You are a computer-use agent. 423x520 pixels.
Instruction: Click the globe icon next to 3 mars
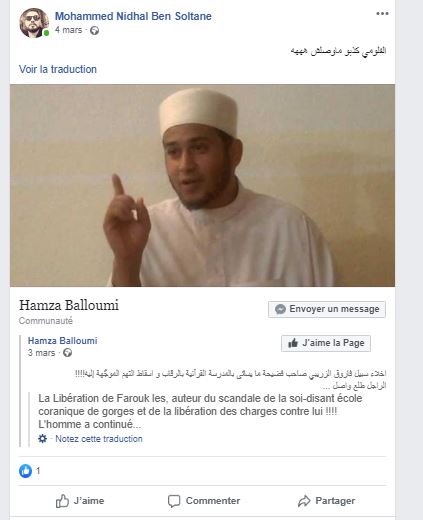click(67, 353)
